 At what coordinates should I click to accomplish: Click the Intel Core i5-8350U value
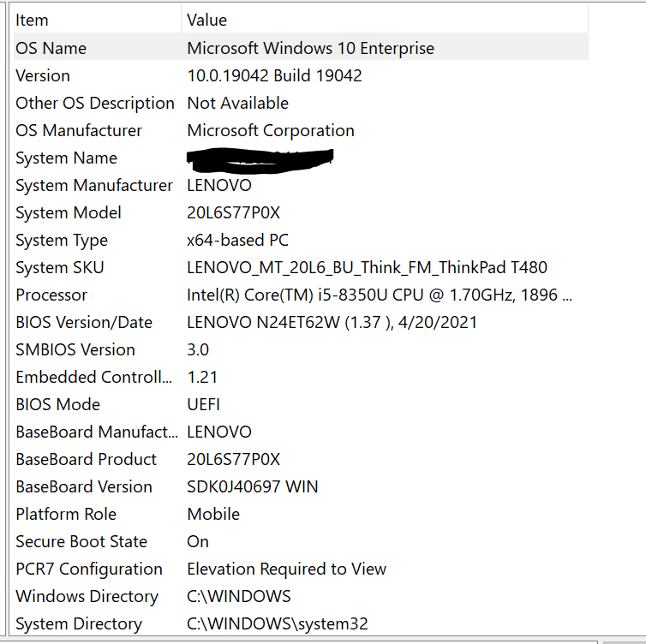tap(379, 295)
